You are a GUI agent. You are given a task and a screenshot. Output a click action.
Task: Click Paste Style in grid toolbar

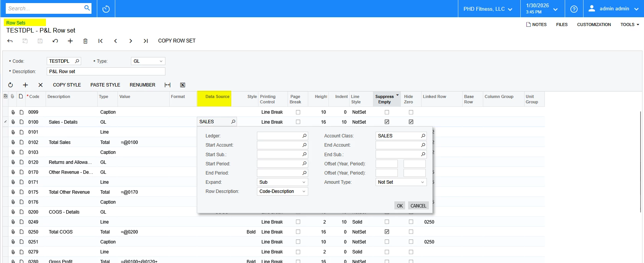click(x=105, y=85)
